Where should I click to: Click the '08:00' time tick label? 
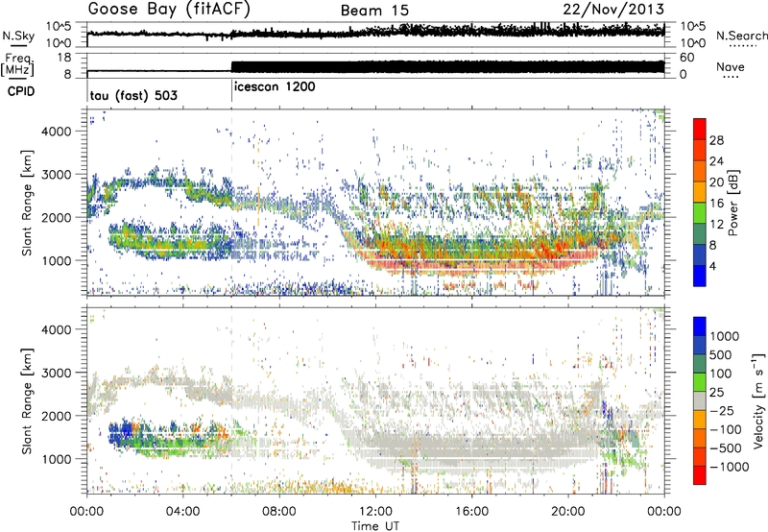[279, 512]
